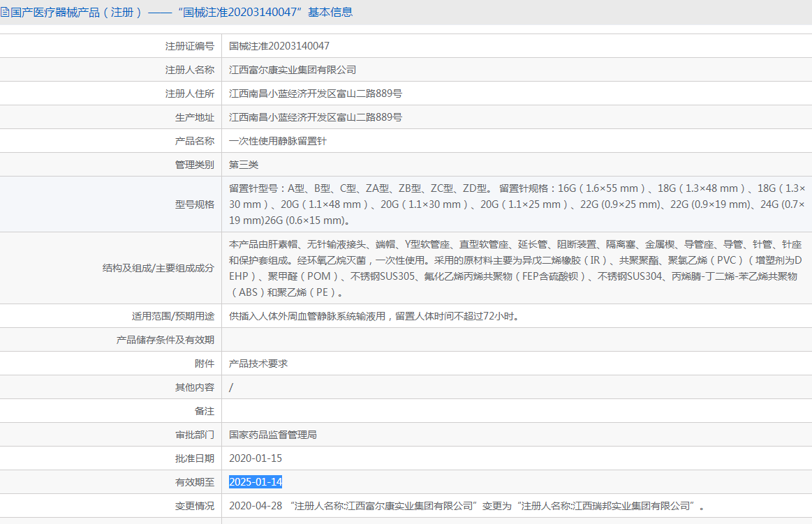Image resolution: width=812 pixels, height=524 pixels.
Task: Click the document icon in the page header
Action: (x=5, y=12)
